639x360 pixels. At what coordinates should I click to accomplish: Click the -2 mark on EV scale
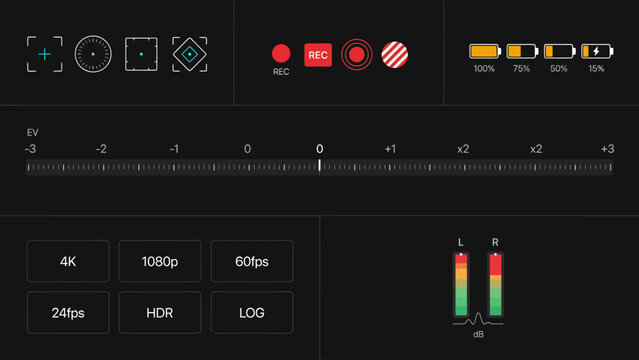pyautogui.click(x=101, y=149)
